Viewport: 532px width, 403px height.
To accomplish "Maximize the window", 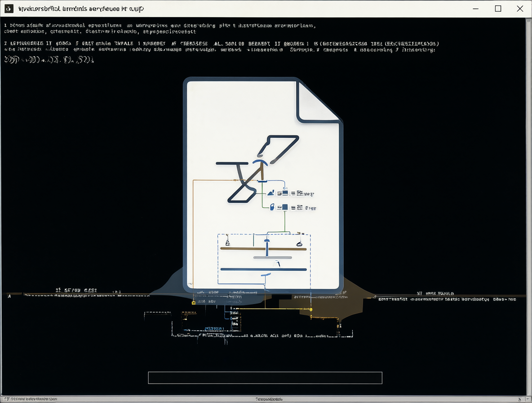I will coord(498,9).
